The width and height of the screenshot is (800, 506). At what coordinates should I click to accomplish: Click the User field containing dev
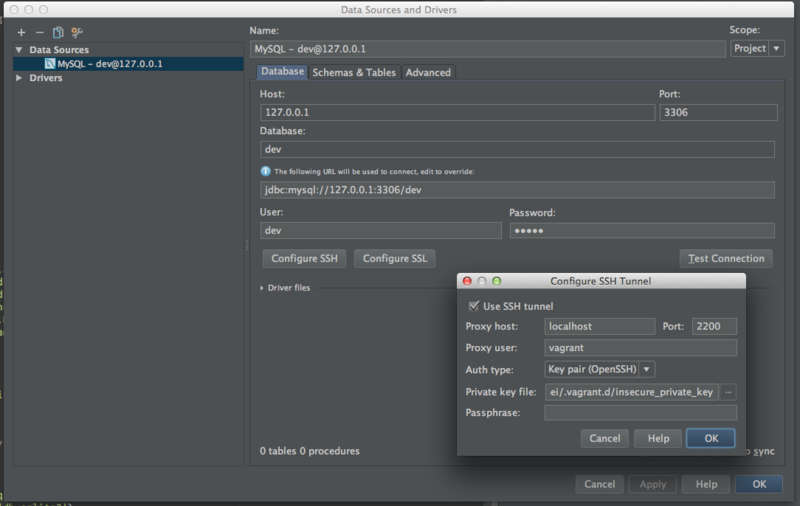(381, 231)
